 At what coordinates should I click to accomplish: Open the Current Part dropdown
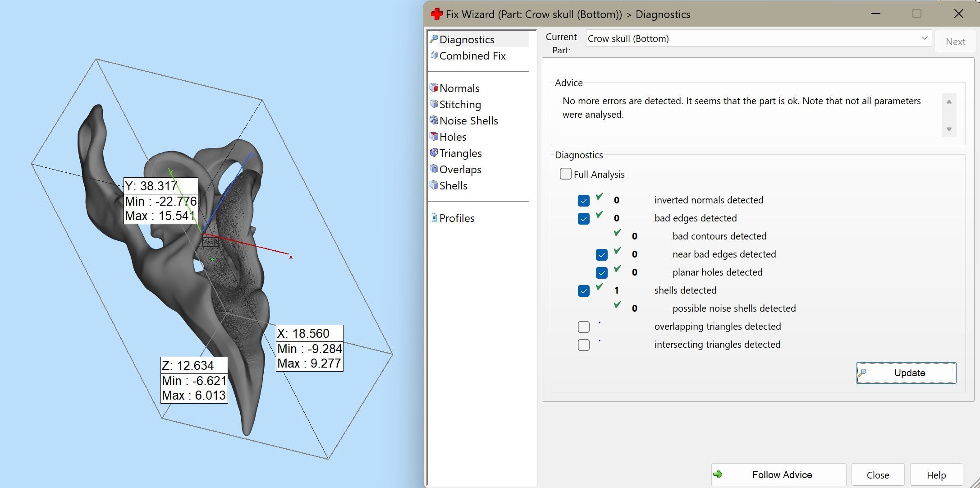925,38
